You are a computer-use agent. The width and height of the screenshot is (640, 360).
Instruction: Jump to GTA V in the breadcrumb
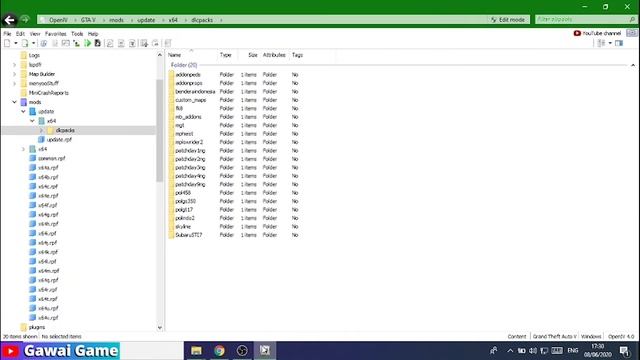click(x=88, y=20)
